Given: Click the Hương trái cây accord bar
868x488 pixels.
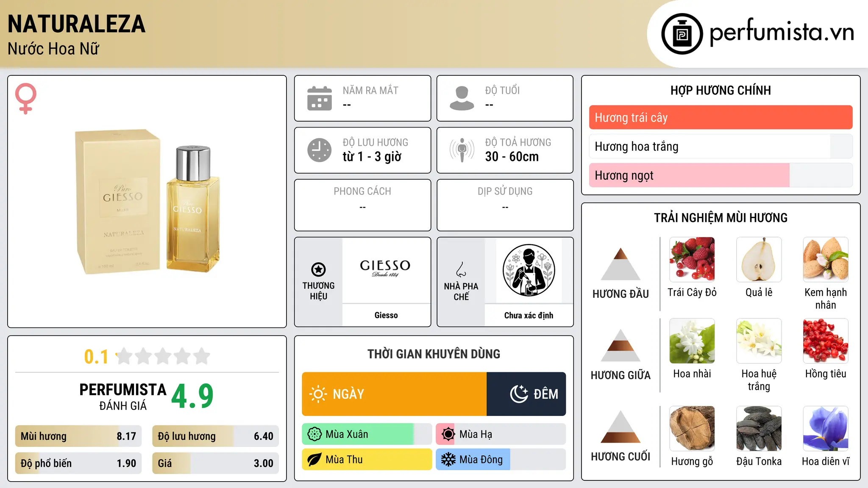Looking at the screenshot, I should pos(721,117).
